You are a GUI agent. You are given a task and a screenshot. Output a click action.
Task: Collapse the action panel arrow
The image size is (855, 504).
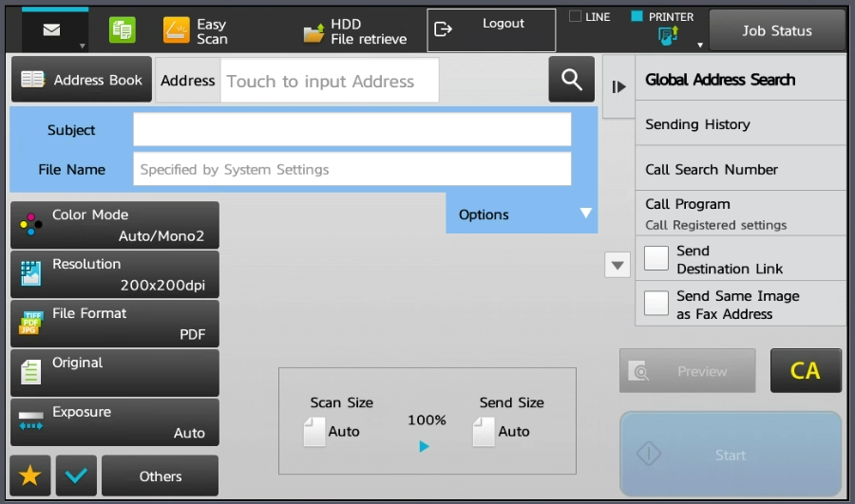(618, 86)
